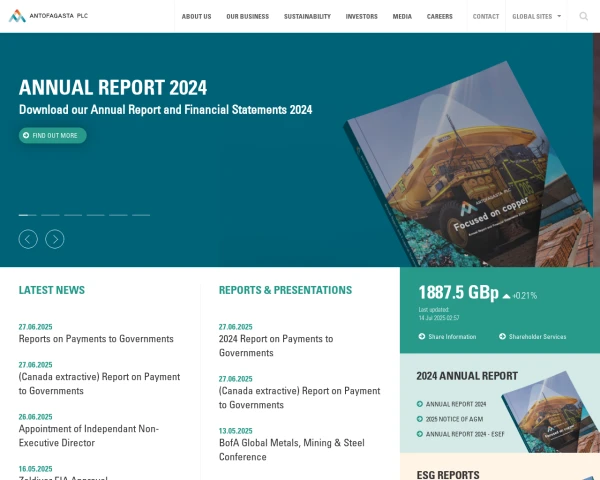Open 2024 Report on Payments to Governments
This screenshot has height=480, width=600.
(x=276, y=346)
